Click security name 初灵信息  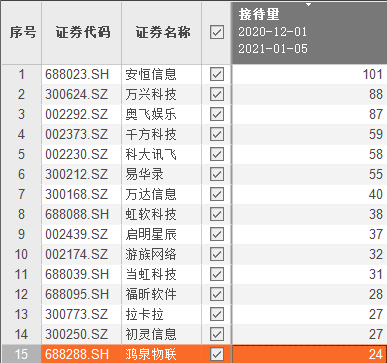pos(151,334)
